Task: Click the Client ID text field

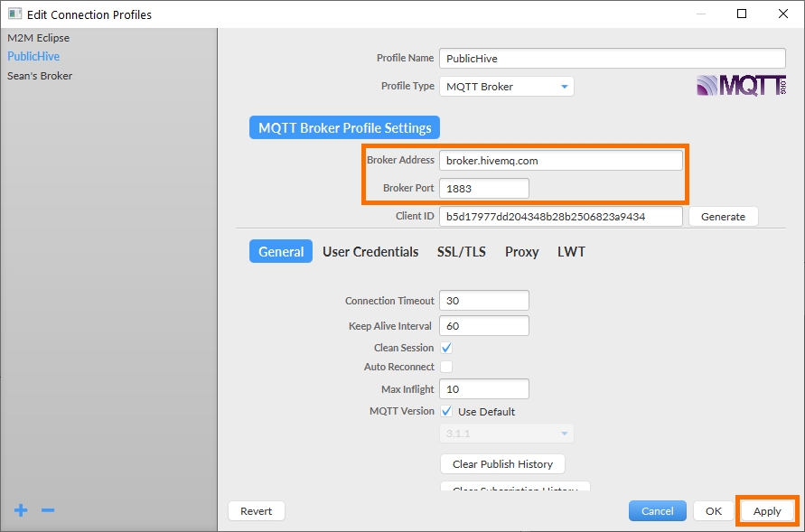Action: point(561,217)
